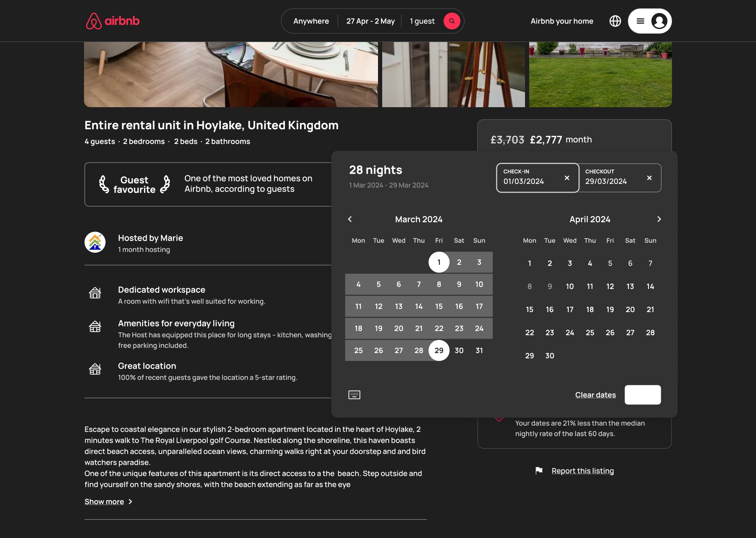Click the Great location icon
The height and width of the screenshot is (538, 756).
(95, 369)
